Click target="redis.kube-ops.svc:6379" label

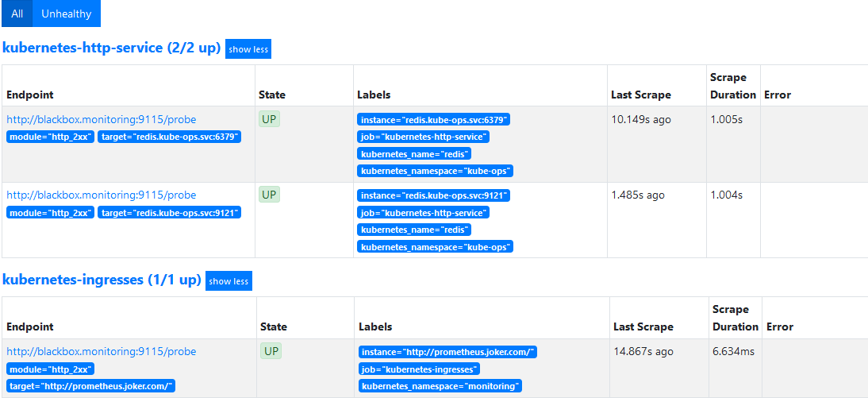tap(169, 137)
